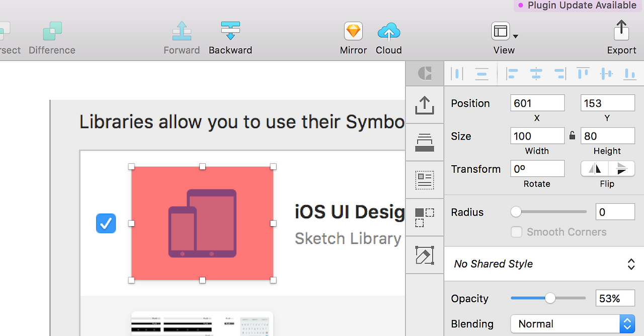
Task: Toggle the Smooth Corners checkbox
Action: (516, 232)
